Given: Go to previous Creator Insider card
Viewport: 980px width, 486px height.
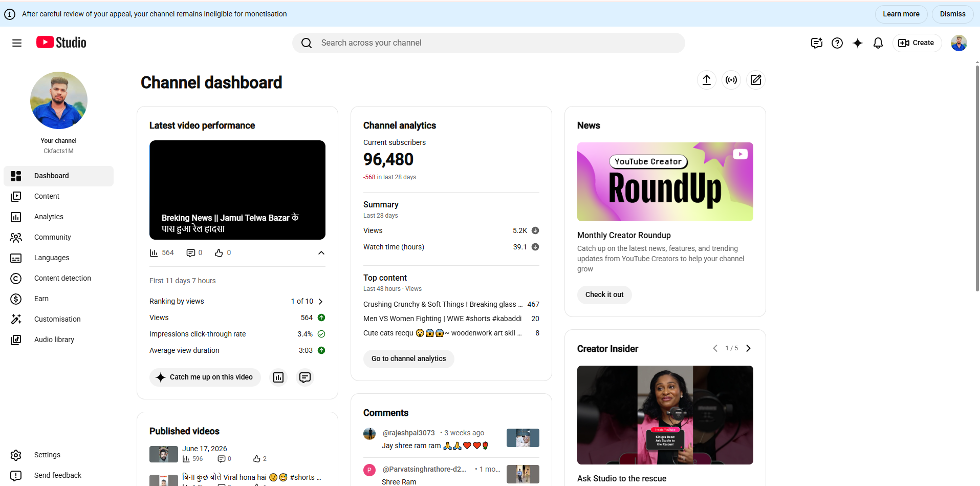Looking at the screenshot, I should pos(715,348).
